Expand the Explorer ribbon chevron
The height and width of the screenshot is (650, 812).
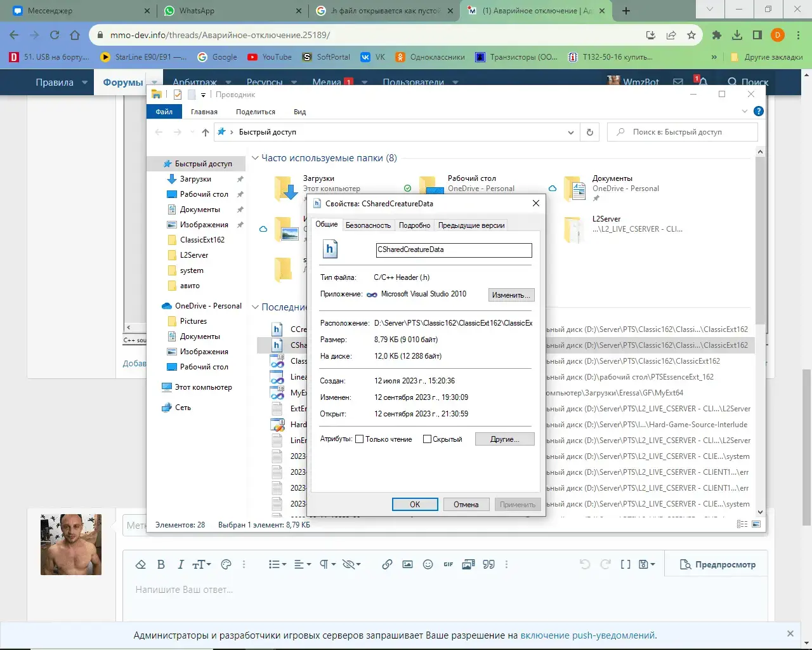click(x=745, y=111)
